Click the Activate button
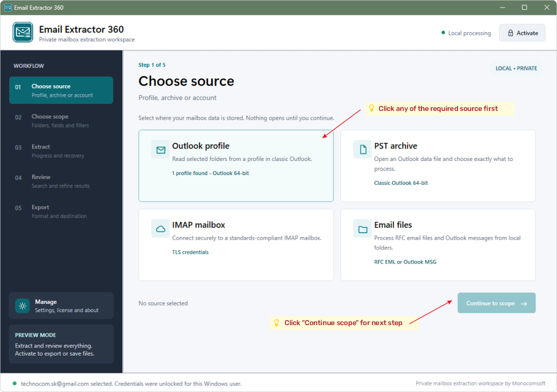 [x=522, y=33]
